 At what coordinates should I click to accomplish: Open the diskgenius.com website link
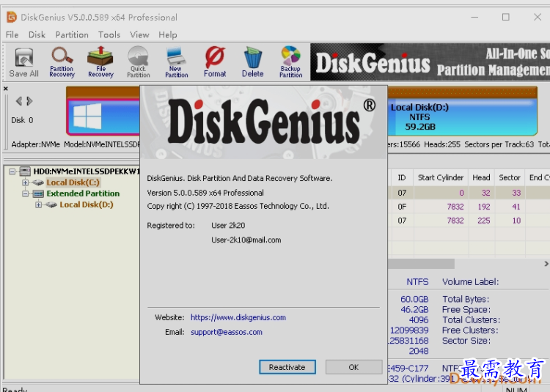point(238,317)
